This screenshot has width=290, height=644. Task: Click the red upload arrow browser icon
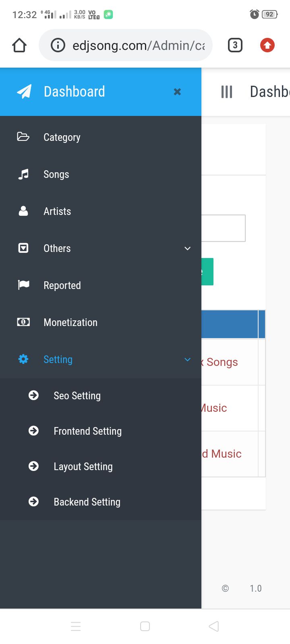point(267,45)
